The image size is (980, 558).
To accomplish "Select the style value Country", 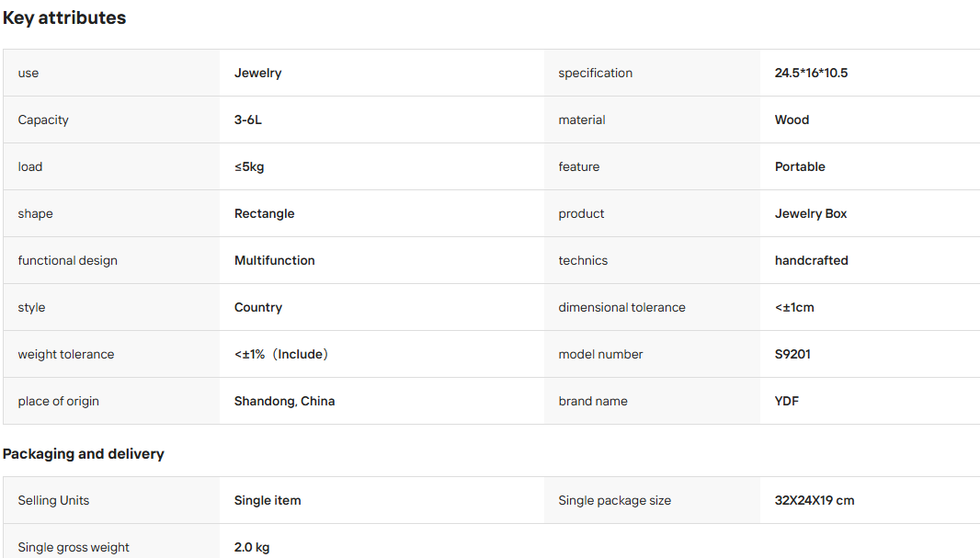I will point(258,307).
